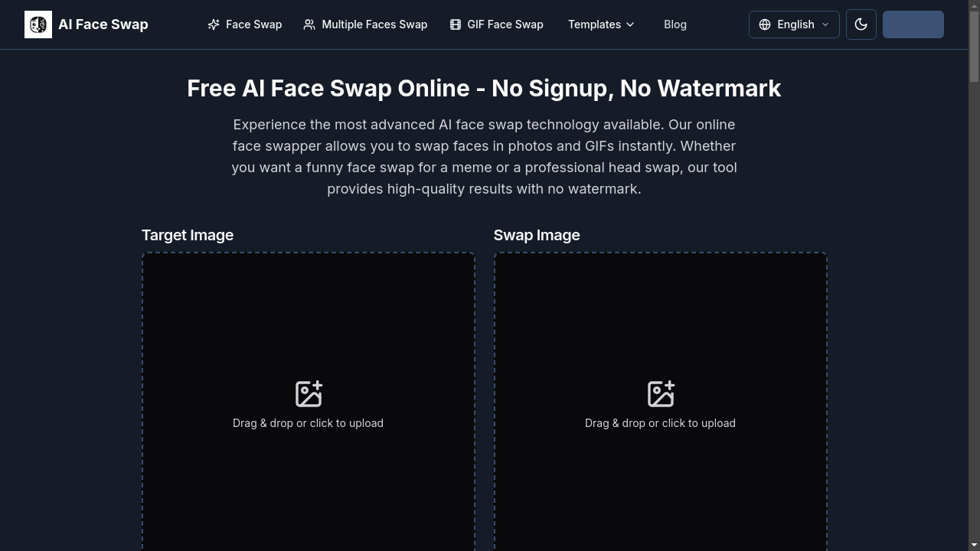Click the Free AI Face Swap Online headline

tap(484, 88)
